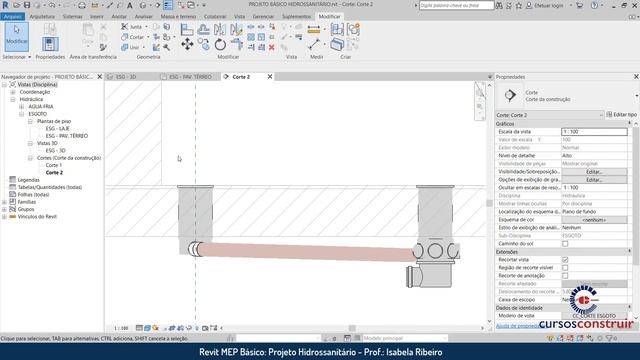Open the Sistemas ribbon tab

click(73, 16)
